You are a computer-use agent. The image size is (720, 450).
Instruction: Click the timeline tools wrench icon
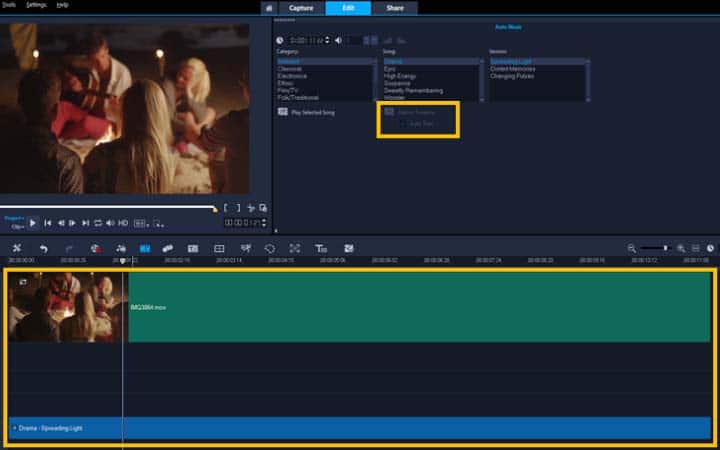(x=17, y=248)
